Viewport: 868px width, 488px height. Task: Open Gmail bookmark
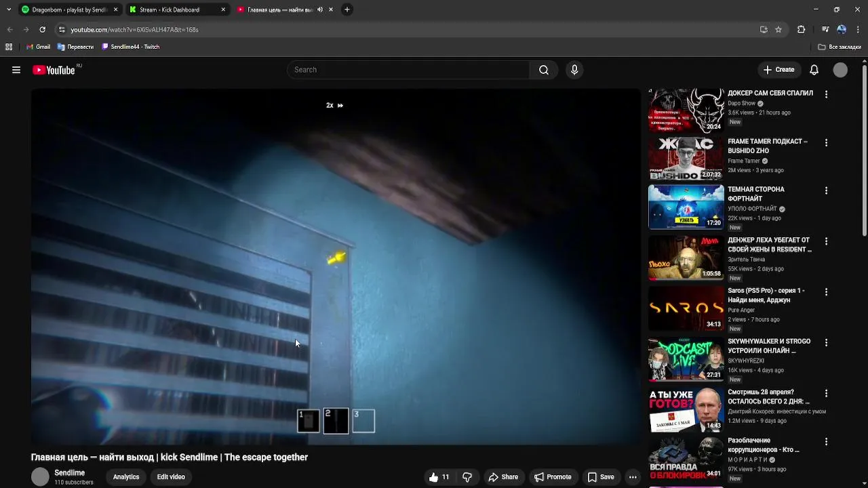(38, 47)
